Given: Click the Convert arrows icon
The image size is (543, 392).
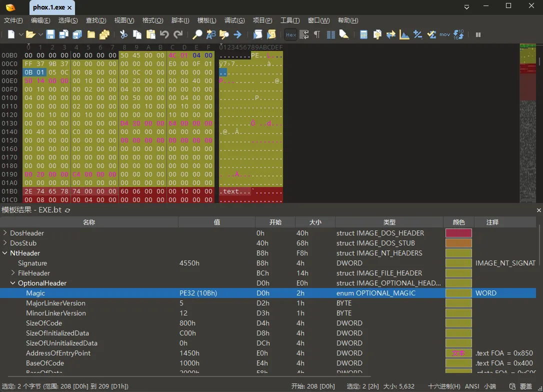Looking at the screenshot, I should [390, 34].
